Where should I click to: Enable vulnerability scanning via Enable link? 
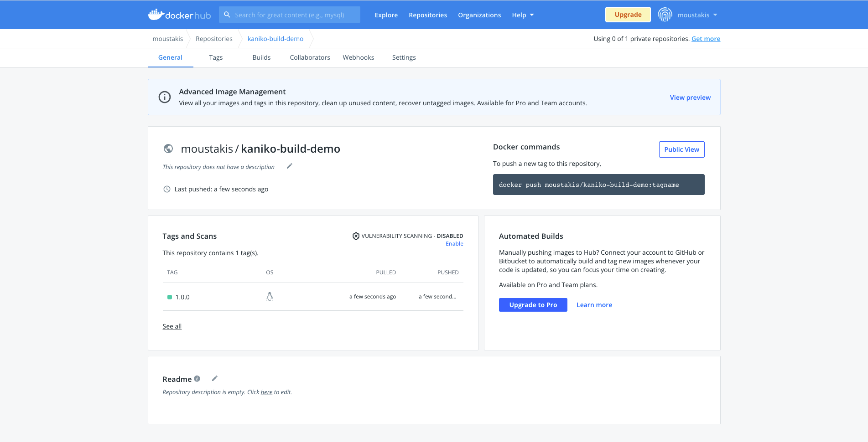click(x=454, y=244)
